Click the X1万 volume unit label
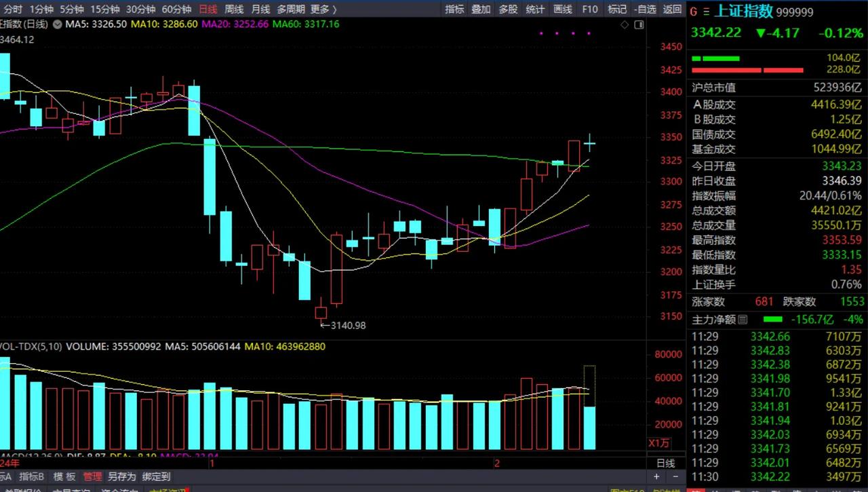Image resolution: width=868 pixels, height=492 pixels. click(x=658, y=443)
